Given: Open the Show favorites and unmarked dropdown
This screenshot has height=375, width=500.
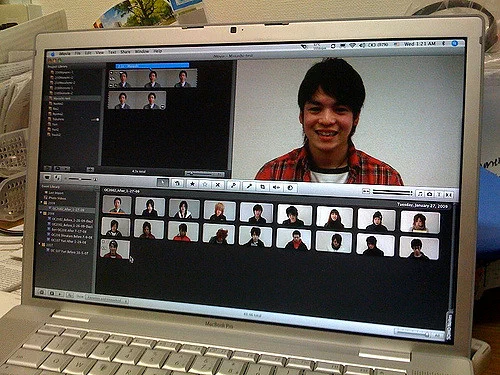Looking at the screenshot, I should [x=107, y=299].
